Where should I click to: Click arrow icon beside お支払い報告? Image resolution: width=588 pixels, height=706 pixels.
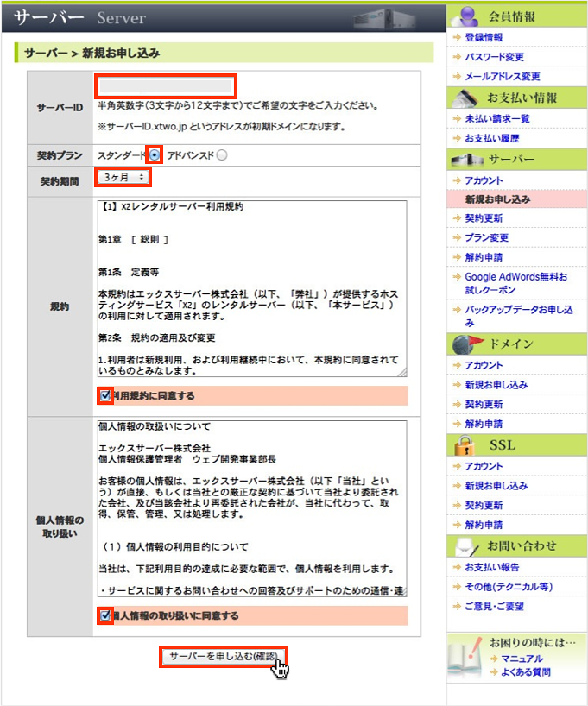pos(457,567)
